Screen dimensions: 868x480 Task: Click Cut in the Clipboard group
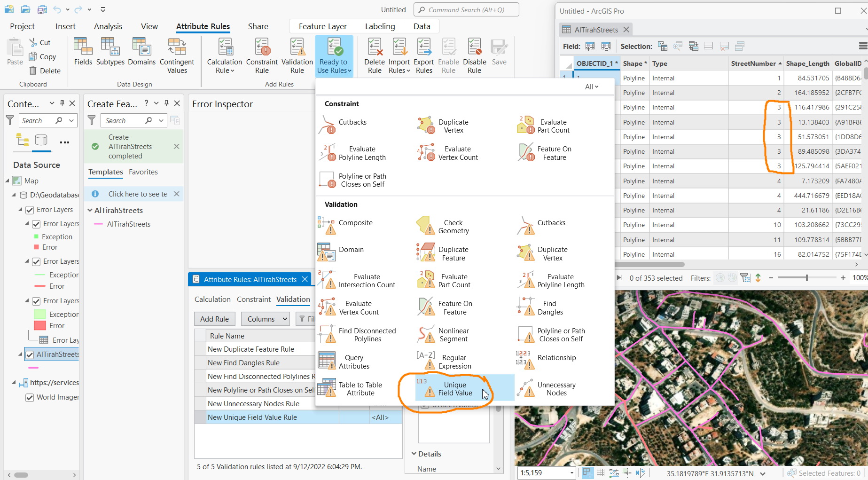point(40,42)
